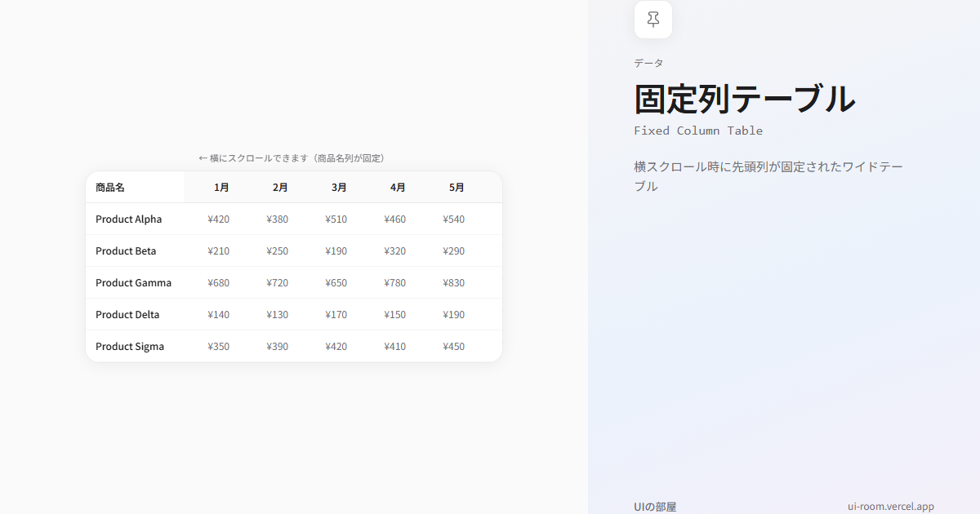980x514 pixels.
Task: Click the Product Alpha row label
Action: [x=129, y=219]
